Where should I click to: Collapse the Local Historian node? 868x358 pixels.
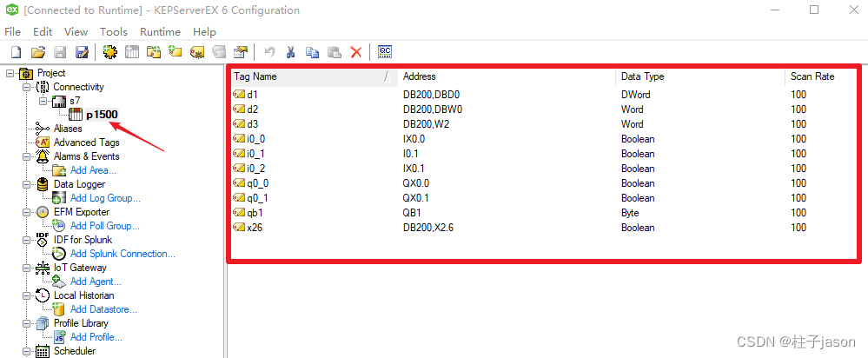[27, 295]
